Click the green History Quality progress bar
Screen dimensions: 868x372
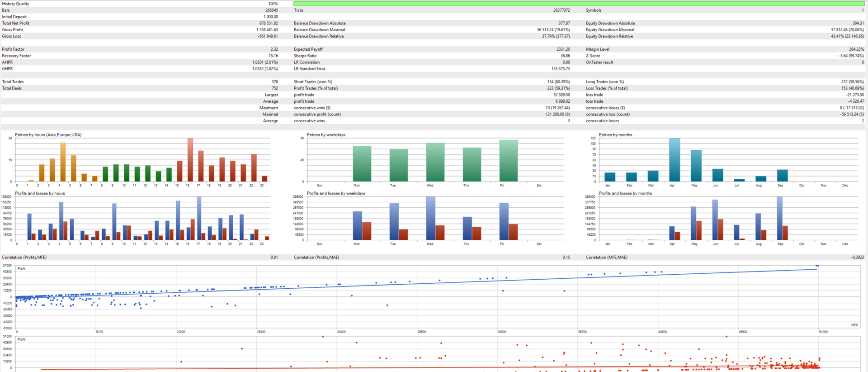579,4
